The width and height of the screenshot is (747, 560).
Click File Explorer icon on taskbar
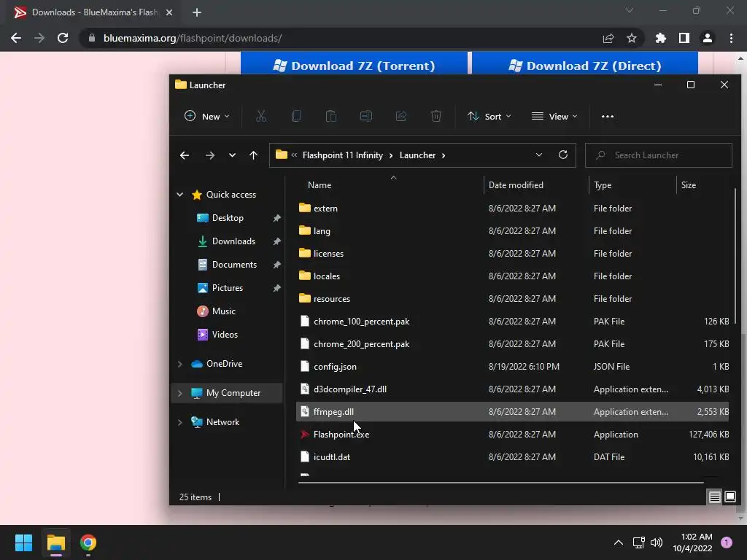55,542
